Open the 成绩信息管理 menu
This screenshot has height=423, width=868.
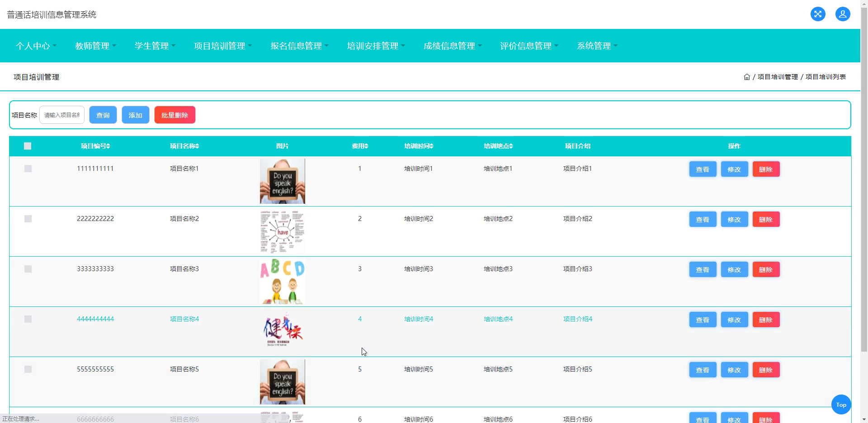[453, 46]
